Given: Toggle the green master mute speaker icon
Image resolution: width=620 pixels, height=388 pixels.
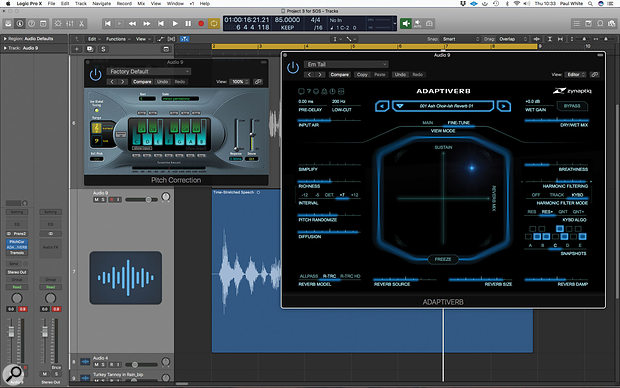Looking at the screenshot, I should click(406, 24).
